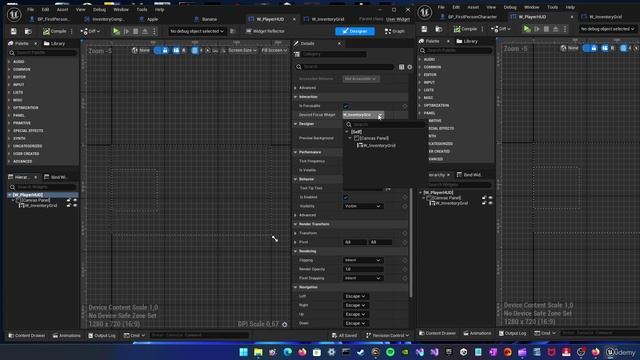Toggle W_InventoryGrid visibility eye in left hierarchy
The image size is (640, 360).
(75, 205)
